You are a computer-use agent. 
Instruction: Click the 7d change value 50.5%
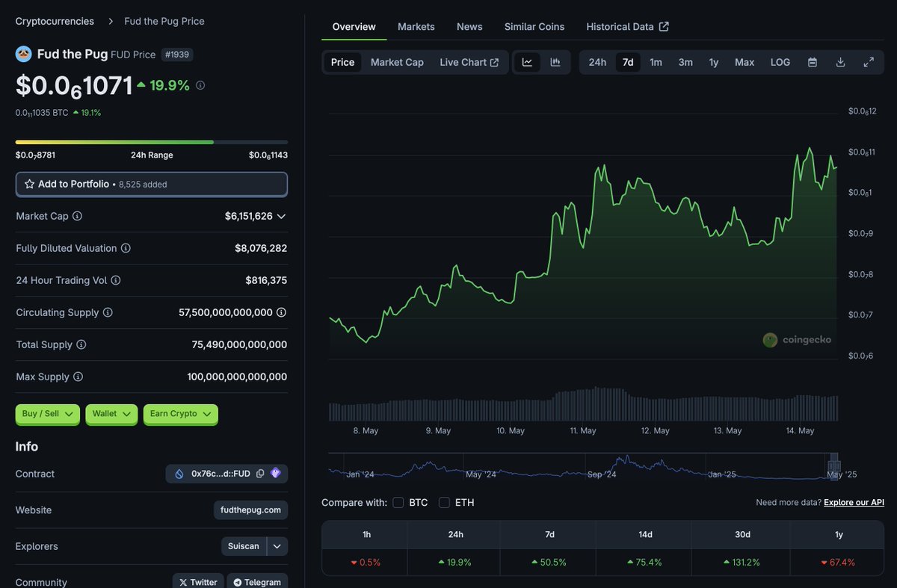(549, 563)
